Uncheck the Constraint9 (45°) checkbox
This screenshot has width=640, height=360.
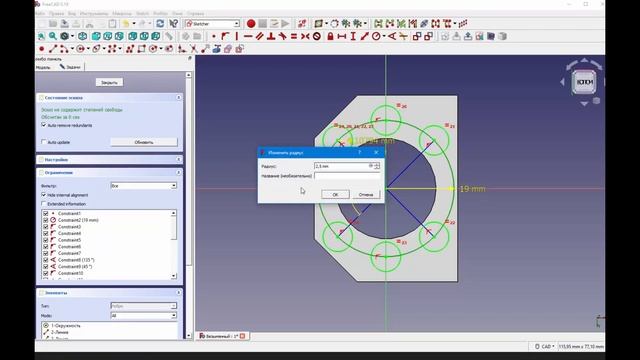click(x=46, y=266)
